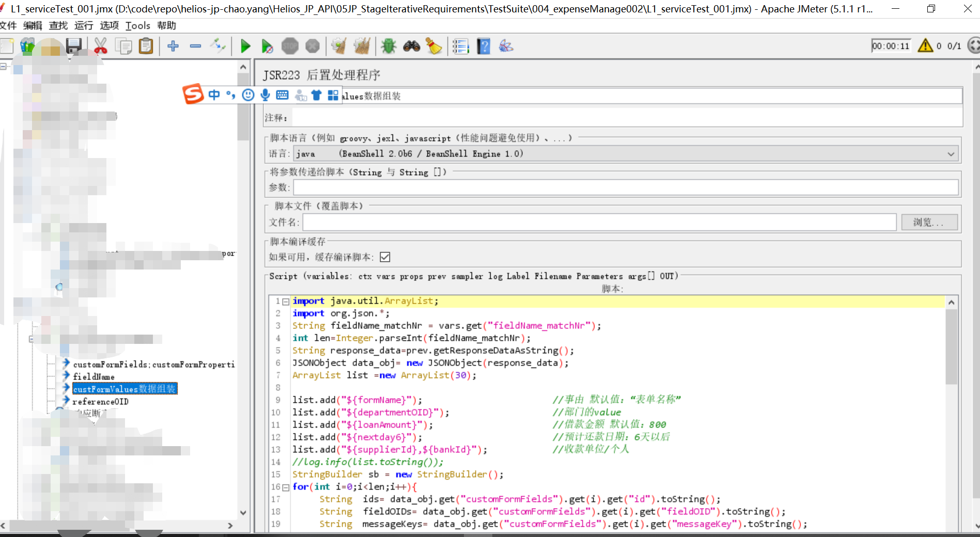Click the green bug toolbar icon

[x=388, y=46]
